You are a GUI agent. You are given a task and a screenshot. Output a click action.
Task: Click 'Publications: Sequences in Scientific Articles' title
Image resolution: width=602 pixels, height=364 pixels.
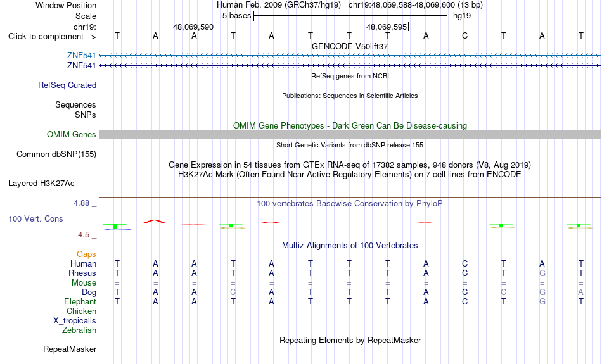pos(350,96)
